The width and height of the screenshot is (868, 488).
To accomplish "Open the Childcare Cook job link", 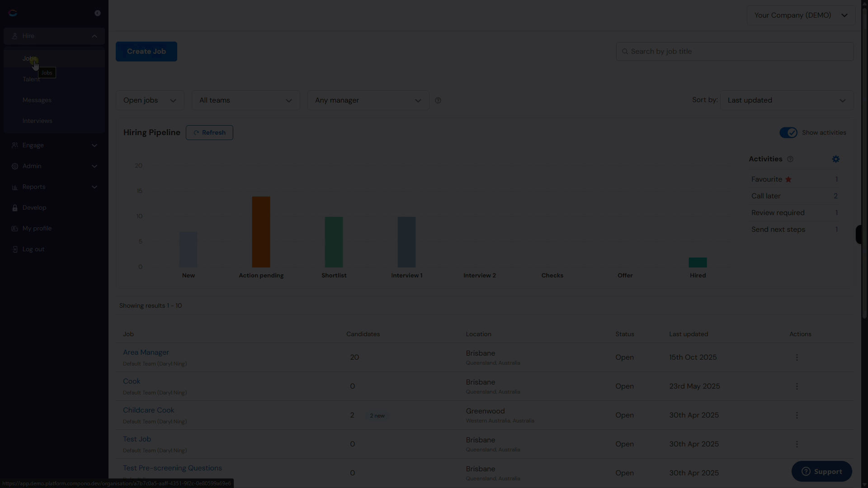I will click(148, 410).
